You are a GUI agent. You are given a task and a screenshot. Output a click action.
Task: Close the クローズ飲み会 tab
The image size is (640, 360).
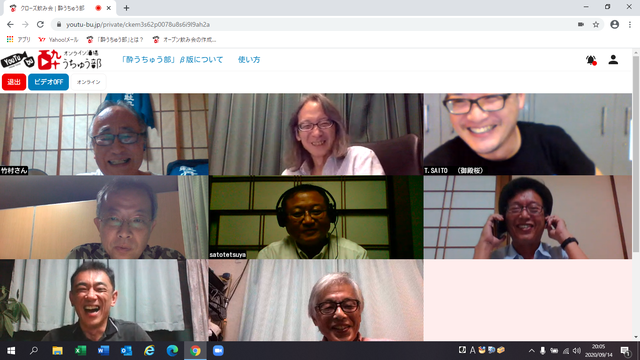109,8
